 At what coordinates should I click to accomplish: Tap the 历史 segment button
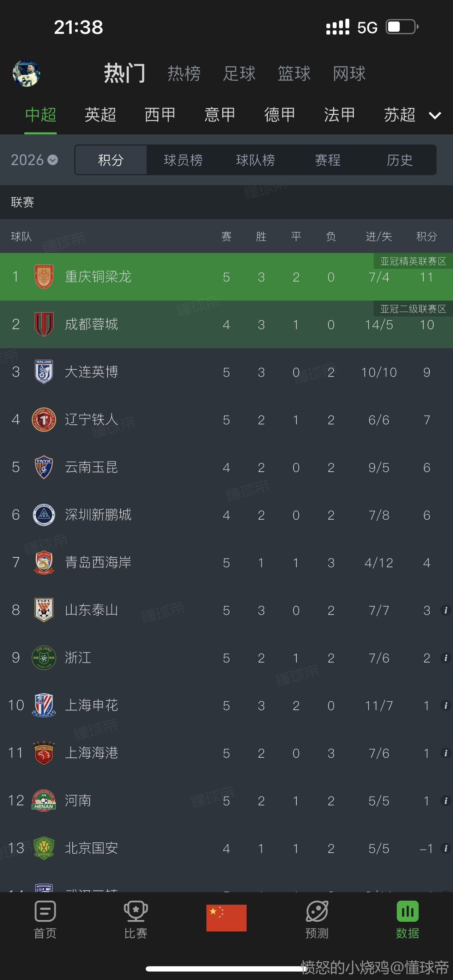click(x=399, y=160)
